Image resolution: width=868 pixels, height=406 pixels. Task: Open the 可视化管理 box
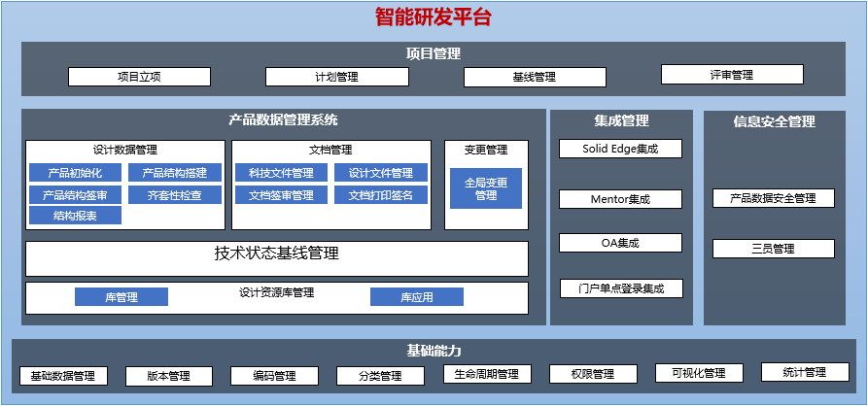[699, 372]
